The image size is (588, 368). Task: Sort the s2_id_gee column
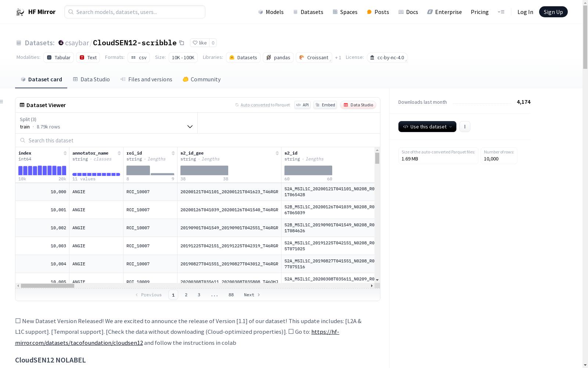[x=277, y=153]
